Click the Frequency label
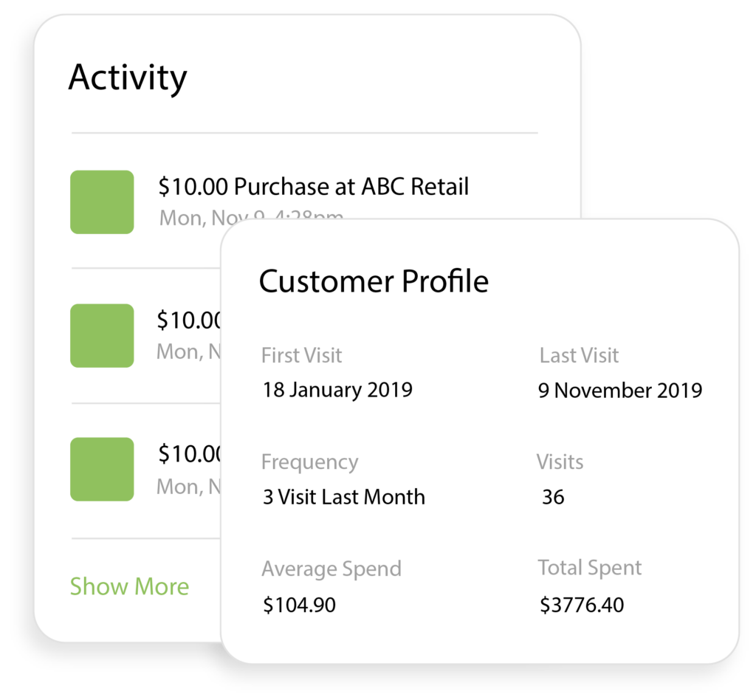 coord(309,462)
